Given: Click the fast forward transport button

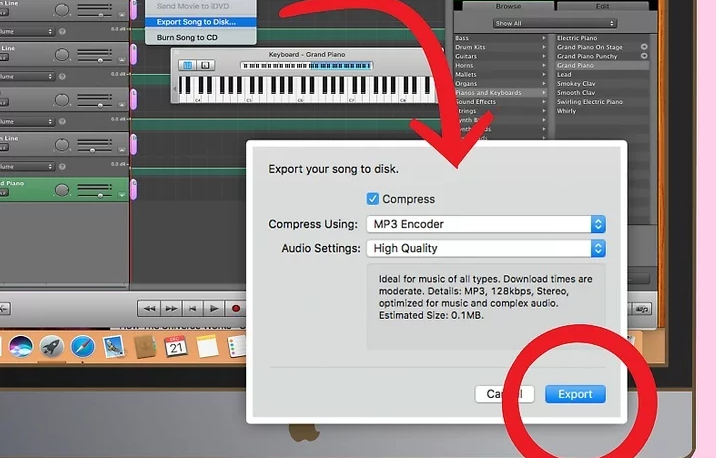Looking at the screenshot, I should (x=171, y=309).
